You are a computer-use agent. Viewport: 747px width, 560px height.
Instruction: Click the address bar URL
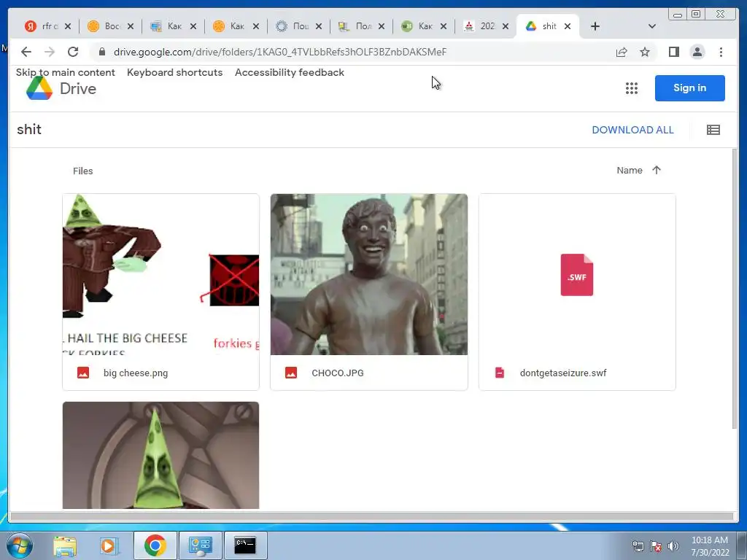(x=280, y=52)
